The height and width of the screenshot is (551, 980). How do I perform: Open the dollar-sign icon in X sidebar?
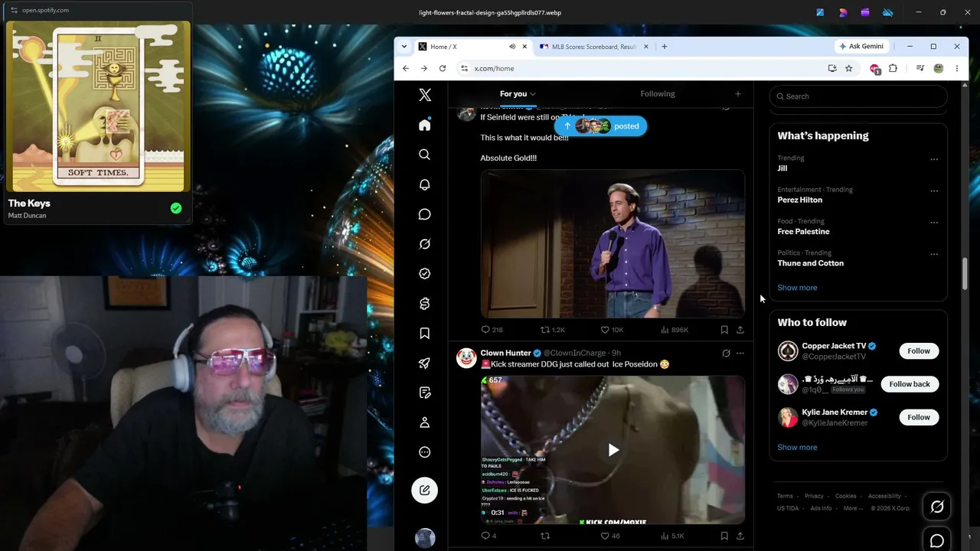click(x=425, y=304)
